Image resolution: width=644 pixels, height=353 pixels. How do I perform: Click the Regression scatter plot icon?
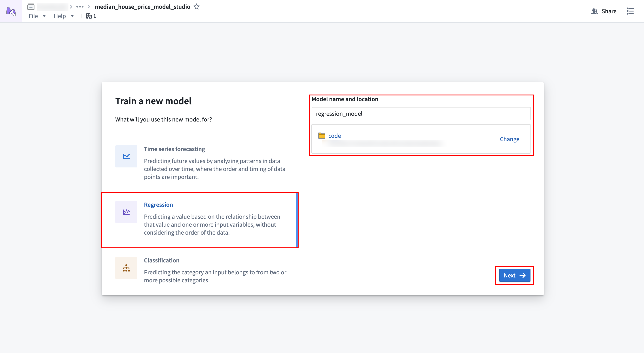coord(126,212)
